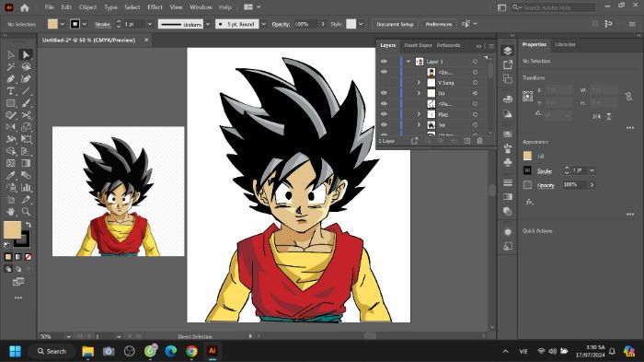Click the Preferences button
The height and width of the screenshot is (362, 644).
point(438,24)
